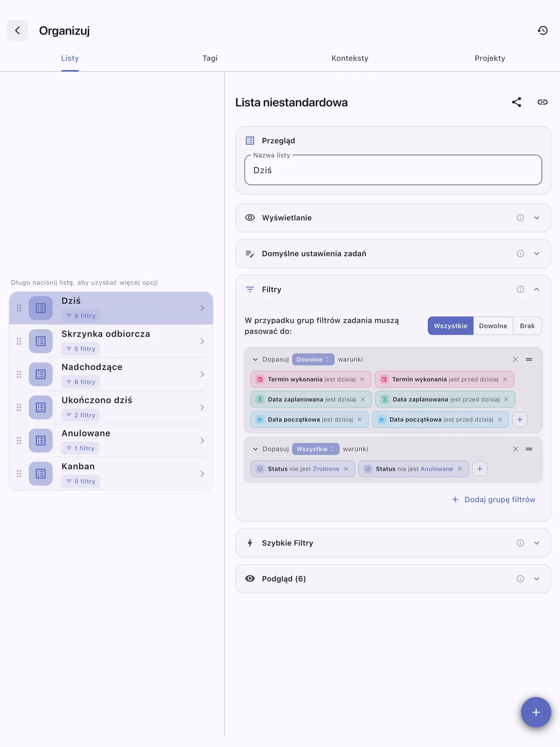
Task: Open info for Domyślne ustawienia zadań
Action: (520, 254)
